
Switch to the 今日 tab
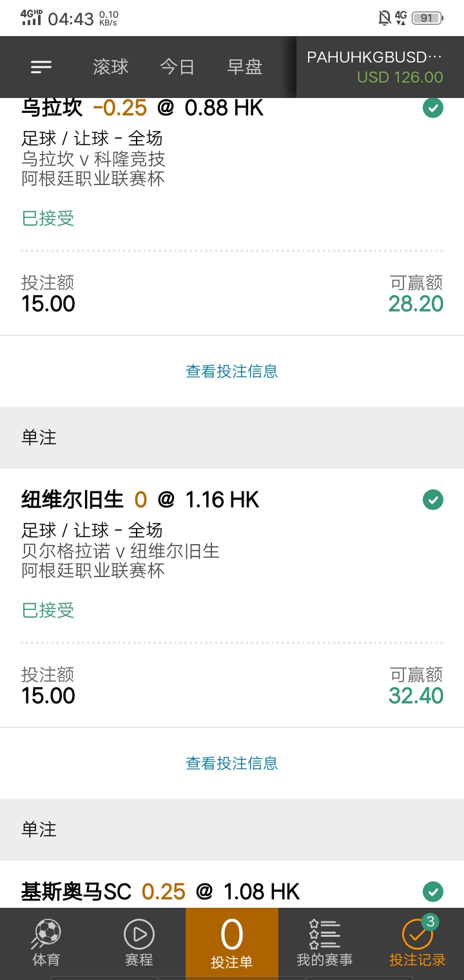[177, 67]
